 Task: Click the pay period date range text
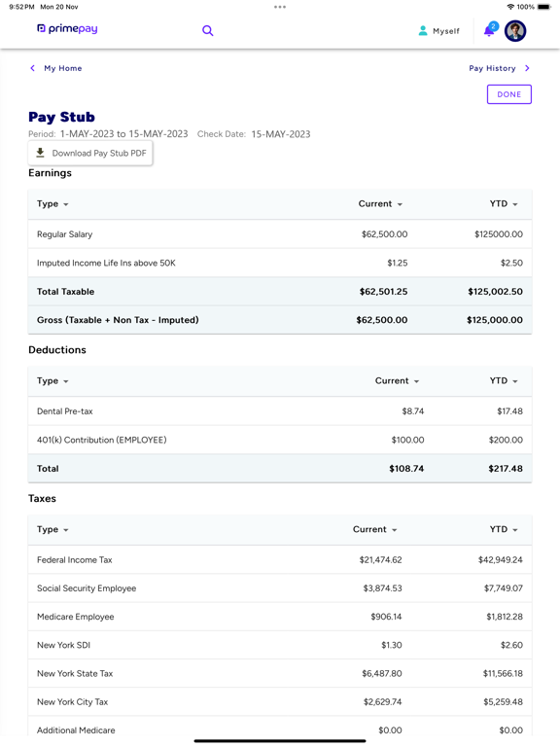pyautogui.click(x=123, y=134)
